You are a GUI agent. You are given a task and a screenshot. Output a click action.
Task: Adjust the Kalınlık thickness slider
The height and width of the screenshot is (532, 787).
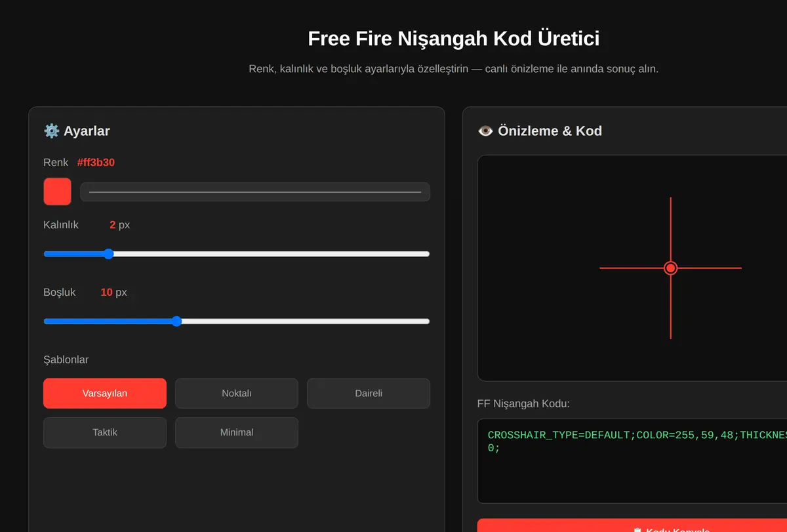point(237,254)
